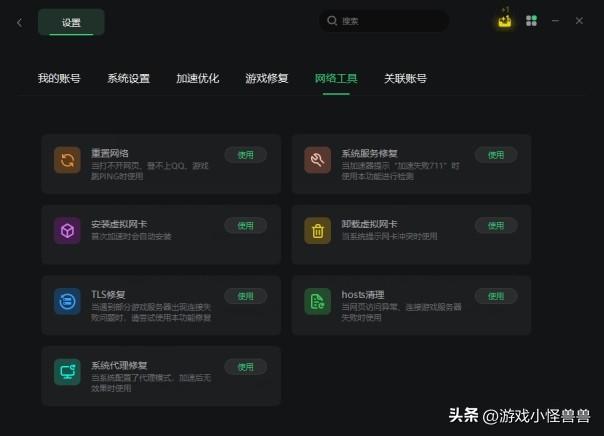
Task: Click the 系统服务修复 wrench icon
Action: pyautogui.click(x=317, y=160)
